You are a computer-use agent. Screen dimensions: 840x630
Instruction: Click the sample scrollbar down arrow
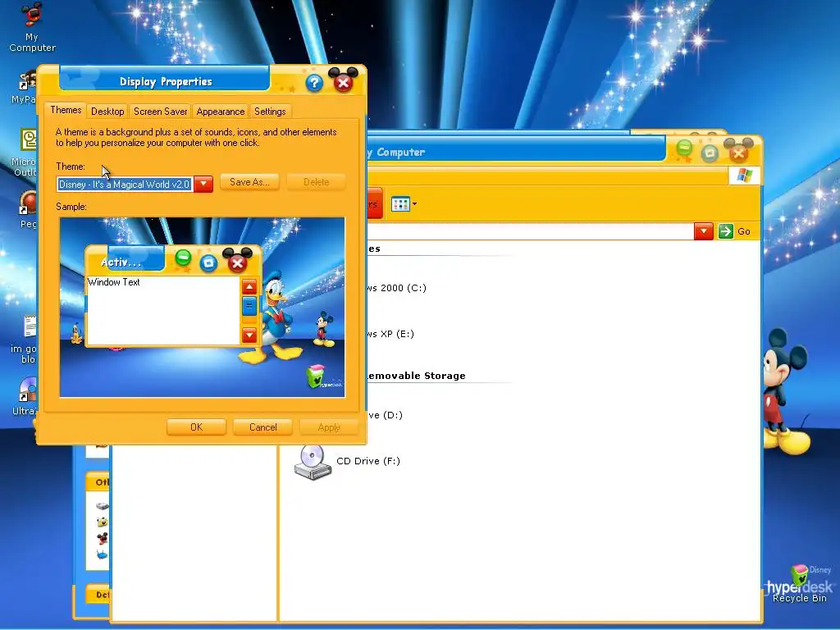click(x=249, y=336)
